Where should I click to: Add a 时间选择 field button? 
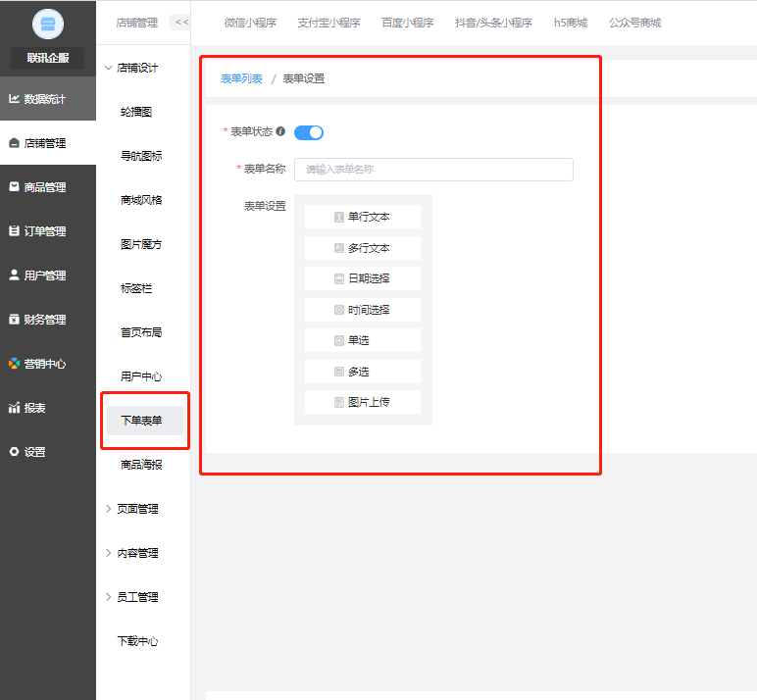point(363,310)
